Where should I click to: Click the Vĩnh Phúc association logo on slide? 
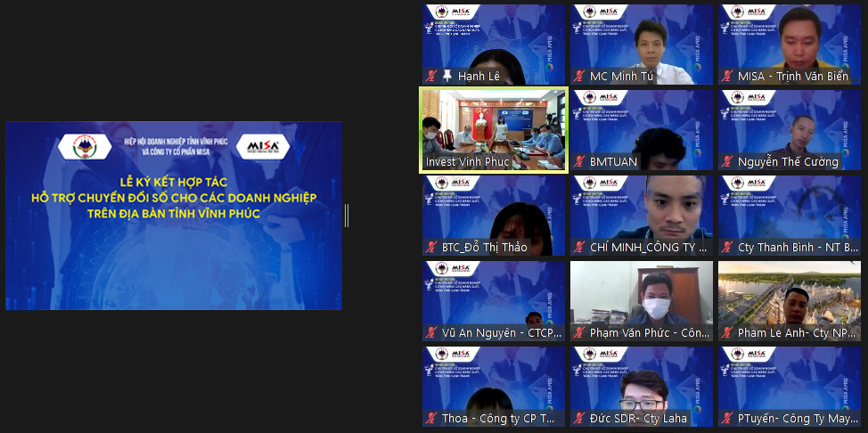[x=85, y=147]
